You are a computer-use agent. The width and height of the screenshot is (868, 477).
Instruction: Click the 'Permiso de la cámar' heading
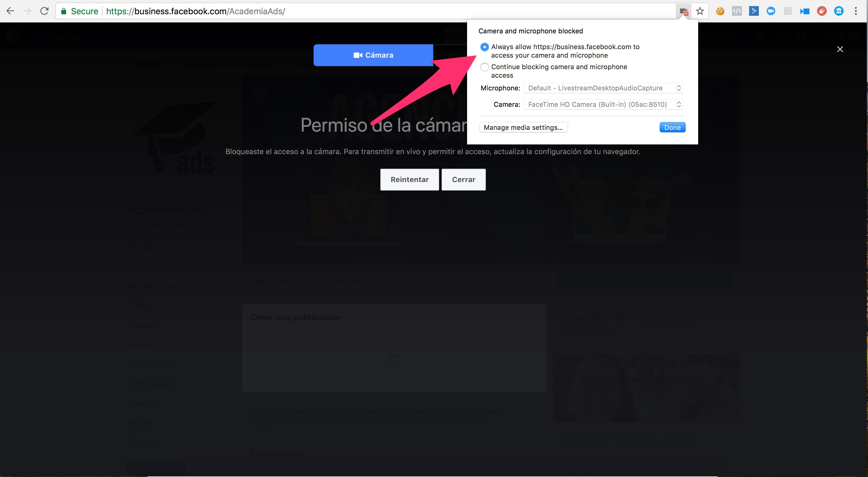[x=384, y=125]
